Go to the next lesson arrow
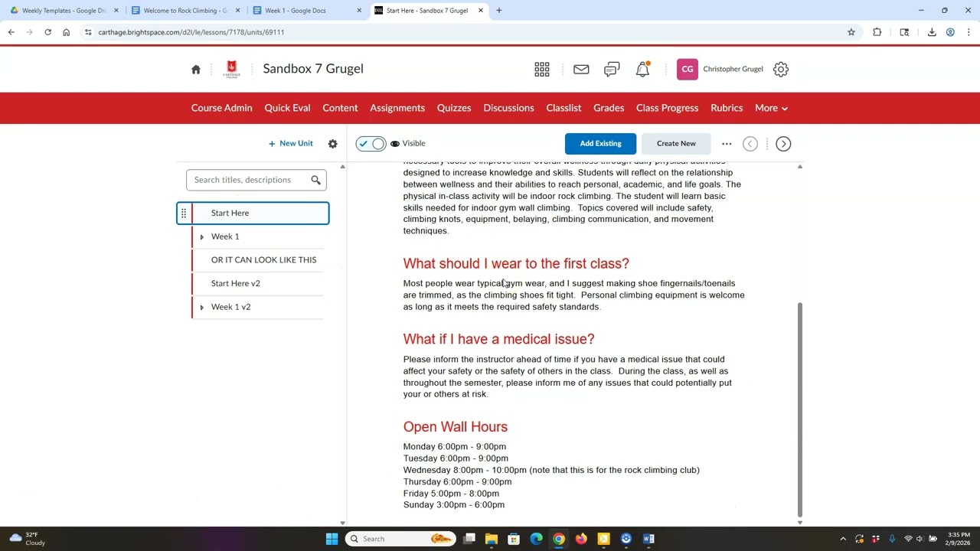 click(783, 144)
